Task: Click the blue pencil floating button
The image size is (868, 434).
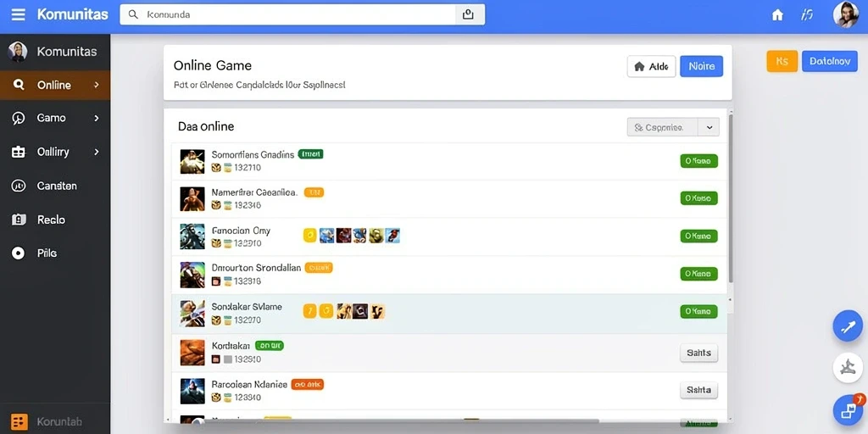Action: (x=848, y=326)
